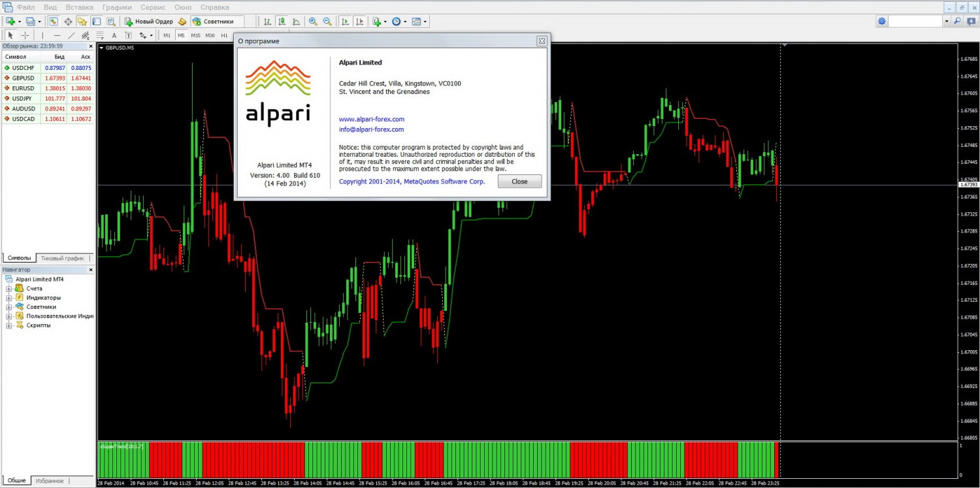Screen dimensions: 980x488
Task: Switch to the Тиковый график tab
Action: 62,258
